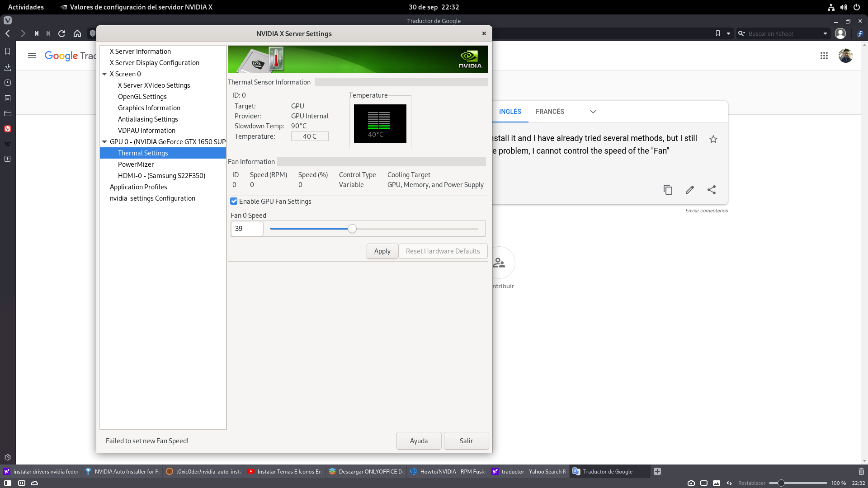The image size is (868, 488).
Task: Switch to traductor - Yahoo Search tab
Action: point(528,471)
